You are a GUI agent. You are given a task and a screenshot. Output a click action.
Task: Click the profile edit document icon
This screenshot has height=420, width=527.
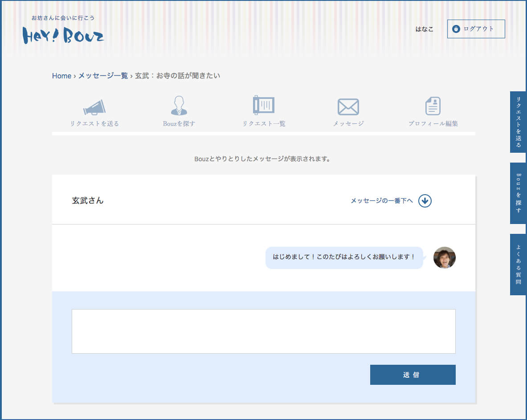(433, 106)
